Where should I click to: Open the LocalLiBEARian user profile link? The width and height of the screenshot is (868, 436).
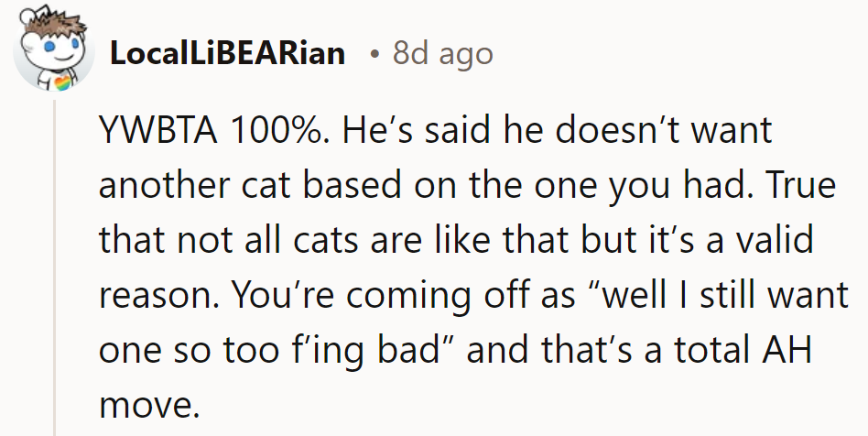click(x=227, y=54)
